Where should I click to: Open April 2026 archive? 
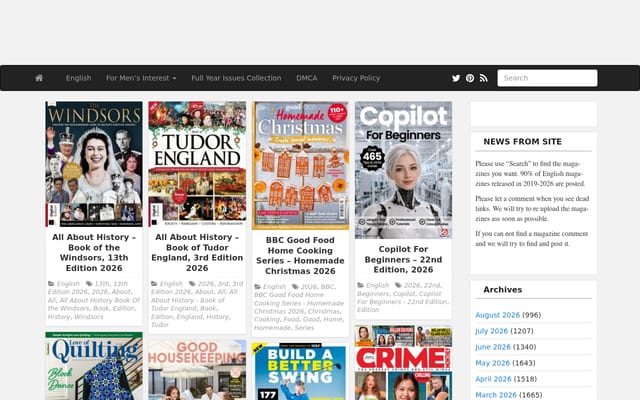point(493,379)
